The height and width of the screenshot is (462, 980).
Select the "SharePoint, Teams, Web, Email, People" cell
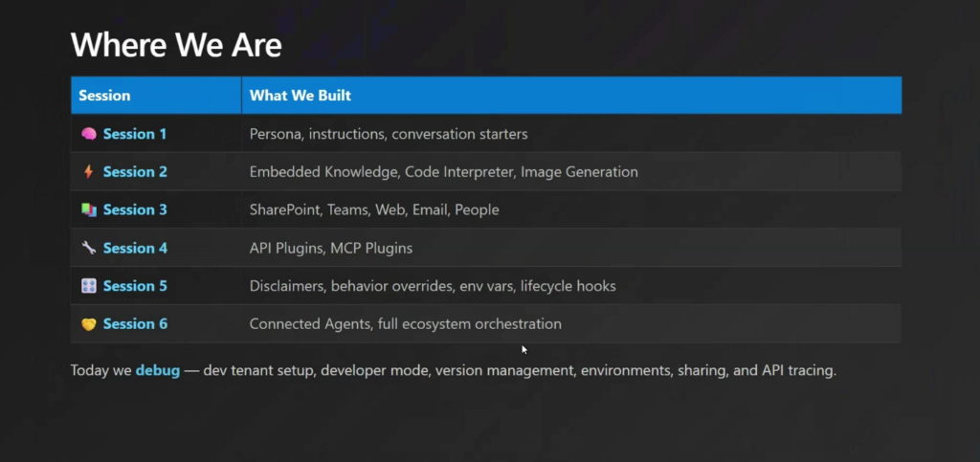click(374, 209)
